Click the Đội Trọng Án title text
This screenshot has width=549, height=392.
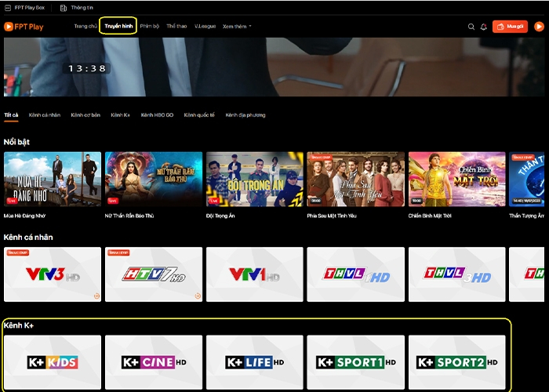[220, 216]
